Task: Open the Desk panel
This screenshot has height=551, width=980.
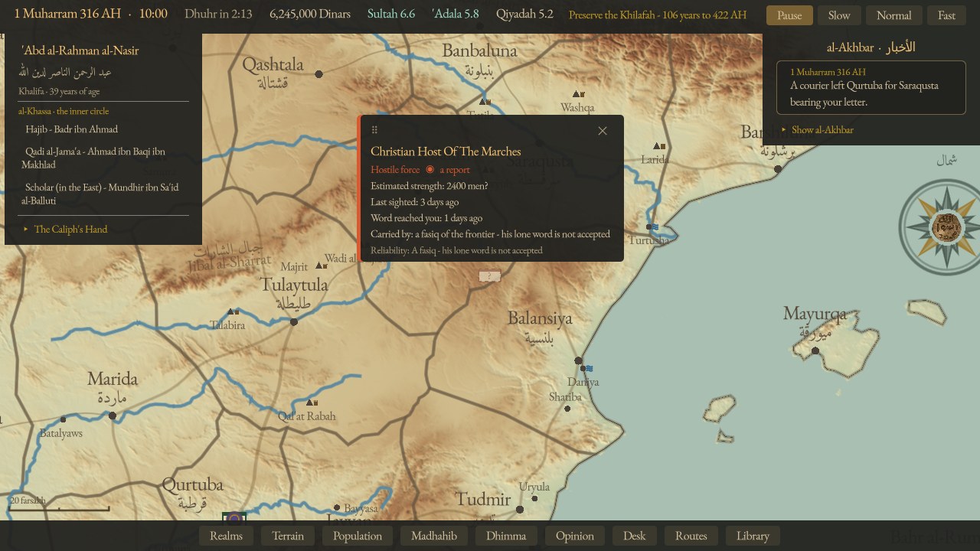Action: pos(635,536)
